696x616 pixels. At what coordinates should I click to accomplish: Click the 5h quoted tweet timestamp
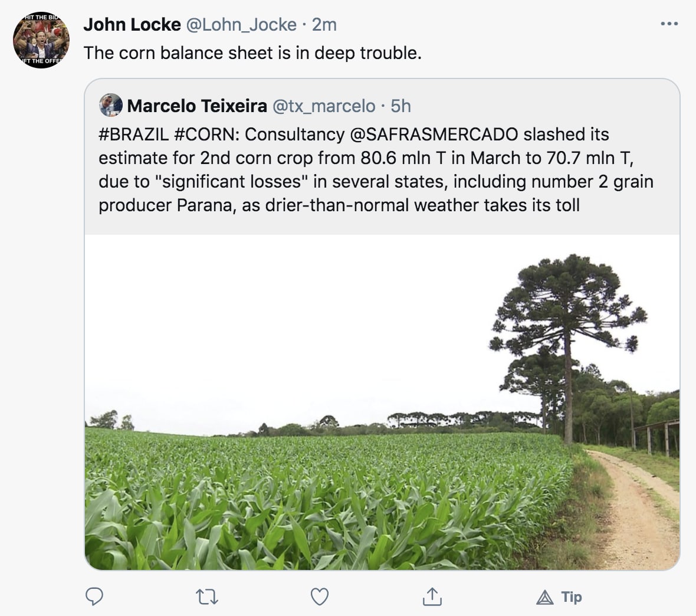pyautogui.click(x=400, y=106)
